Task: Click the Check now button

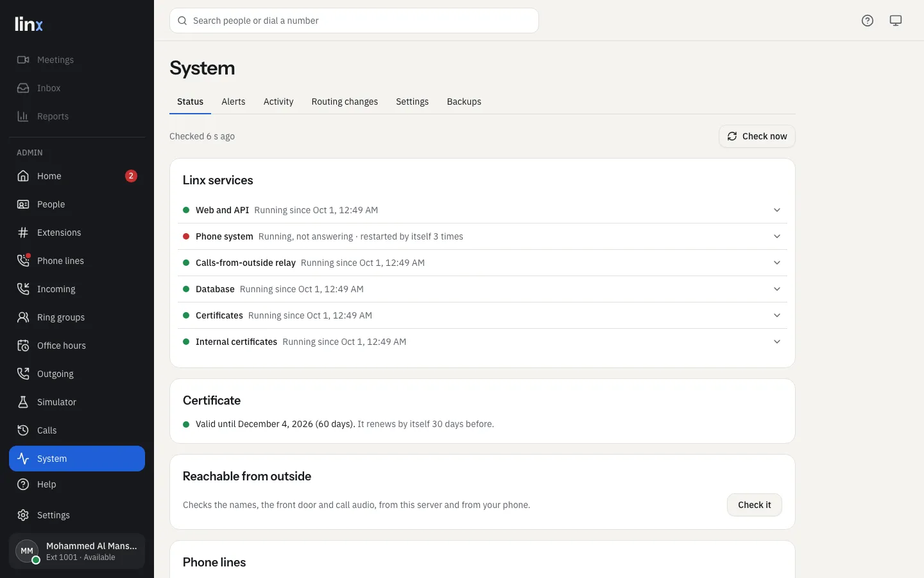Action: pos(757,136)
